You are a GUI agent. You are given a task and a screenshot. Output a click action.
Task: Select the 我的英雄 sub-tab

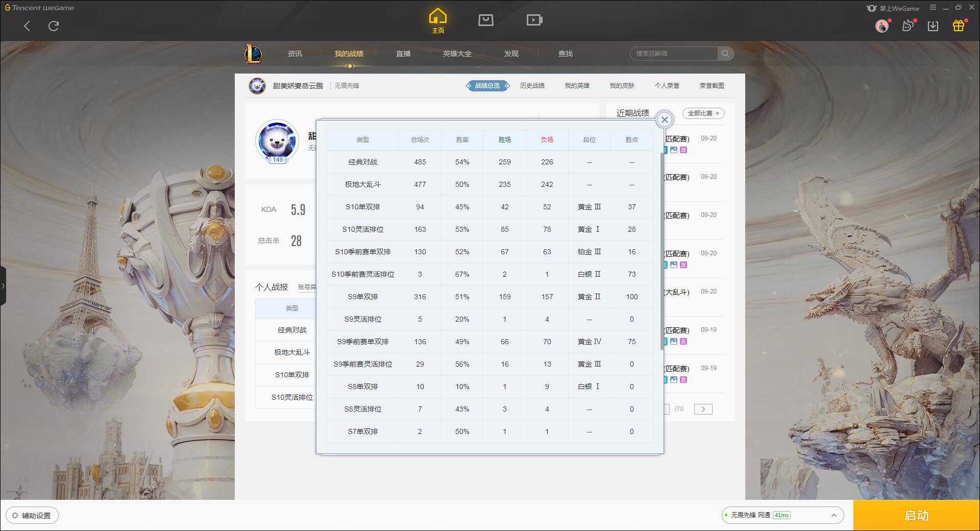pyautogui.click(x=577, y=86)
